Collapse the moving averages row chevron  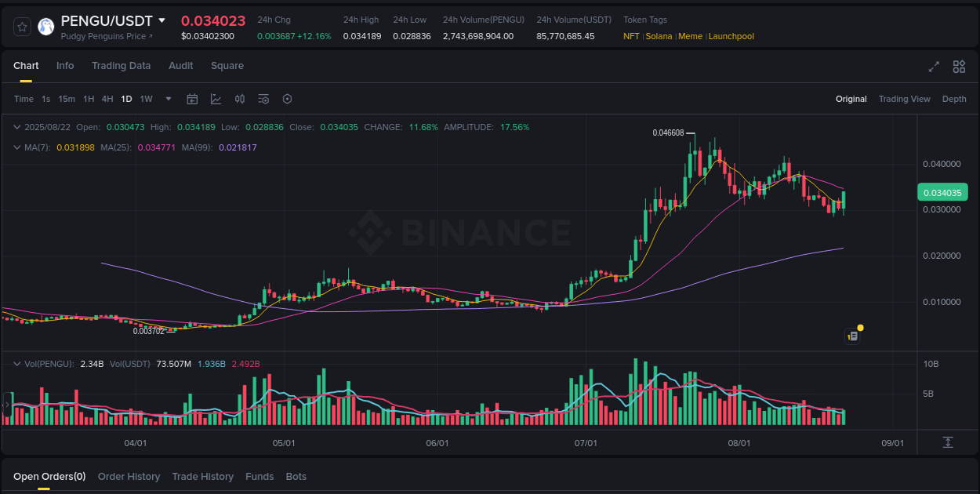click(x=16, y=147)
